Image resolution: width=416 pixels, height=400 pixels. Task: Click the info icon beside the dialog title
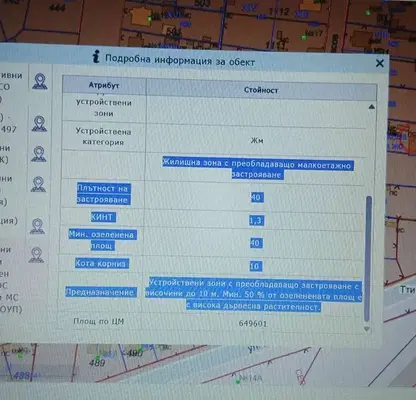pyautogui.click(x=96, y=57)
